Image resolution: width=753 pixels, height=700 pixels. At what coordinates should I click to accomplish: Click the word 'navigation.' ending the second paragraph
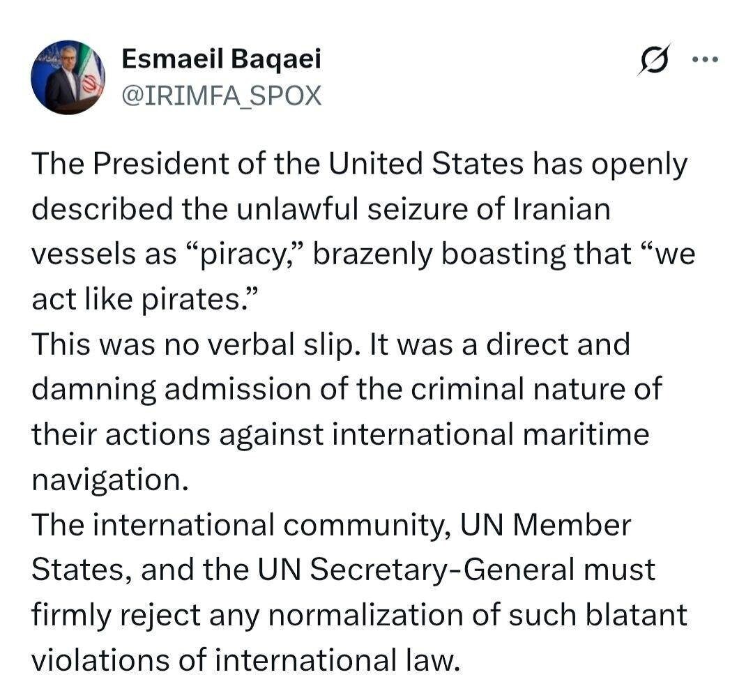point(110,480)
